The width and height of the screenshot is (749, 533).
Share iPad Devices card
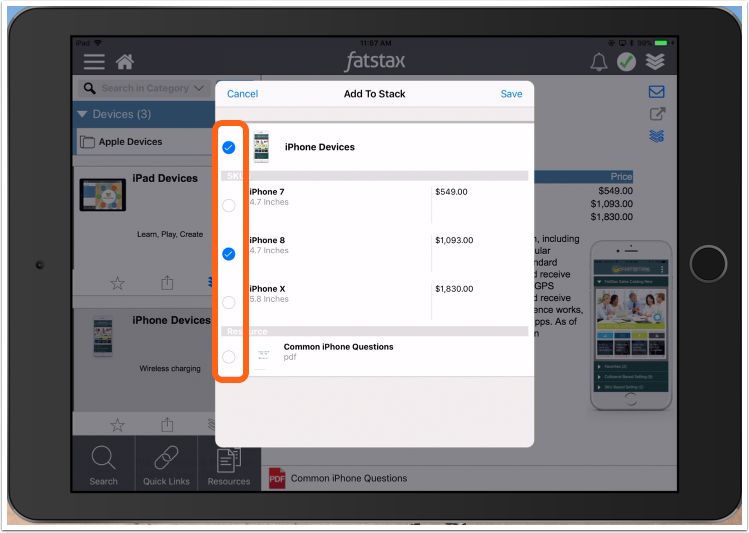click(x=167, y=283)
